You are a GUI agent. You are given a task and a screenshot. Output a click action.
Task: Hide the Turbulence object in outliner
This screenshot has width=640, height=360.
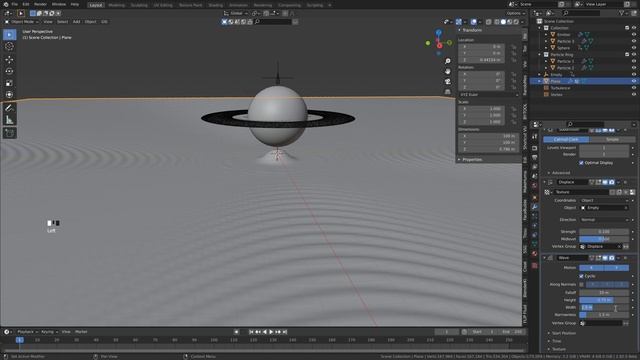(634, 88)
